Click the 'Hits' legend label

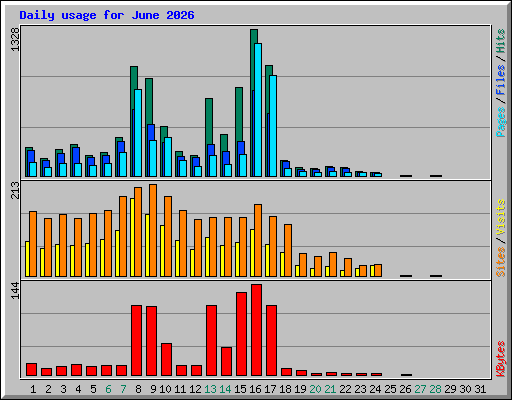pyautogui.click(x=501, y=41)
